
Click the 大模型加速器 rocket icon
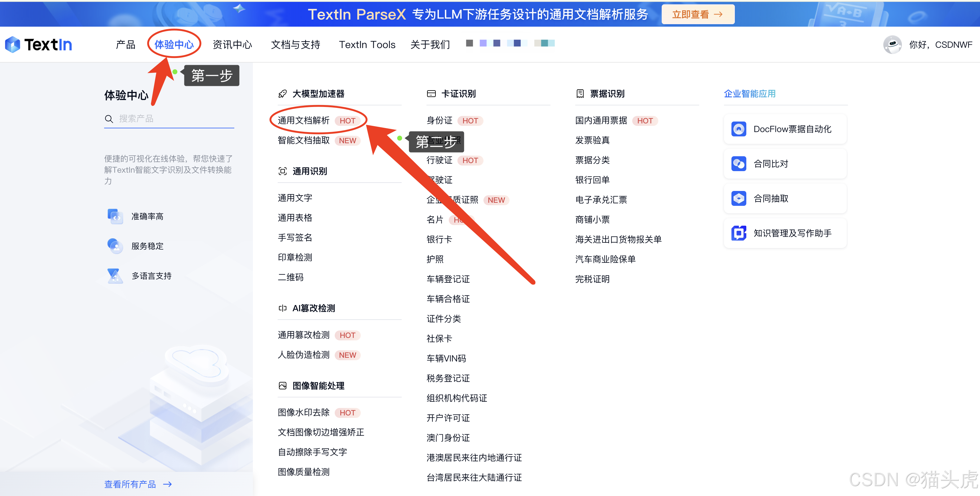coord(282,94)
